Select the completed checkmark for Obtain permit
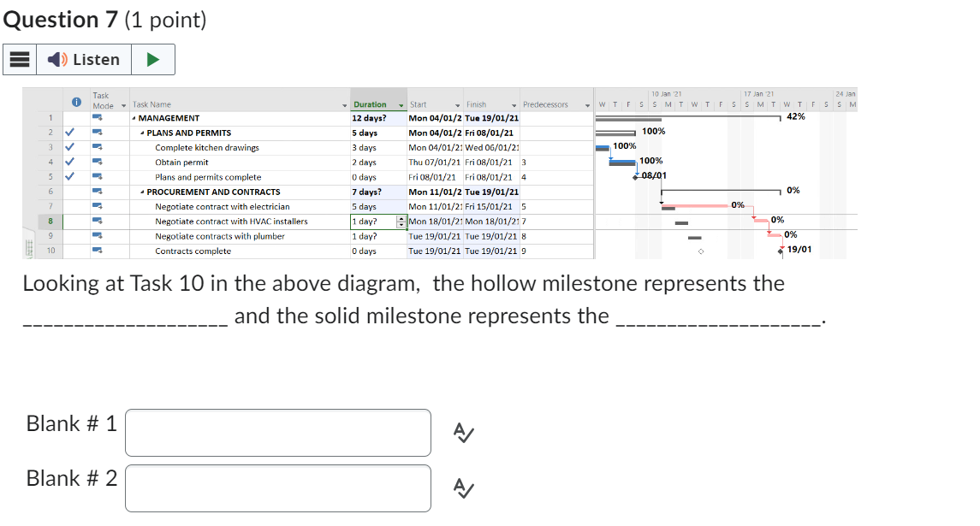Image resolution: width=980 pixels, height=526 pixels. [70, 163]
